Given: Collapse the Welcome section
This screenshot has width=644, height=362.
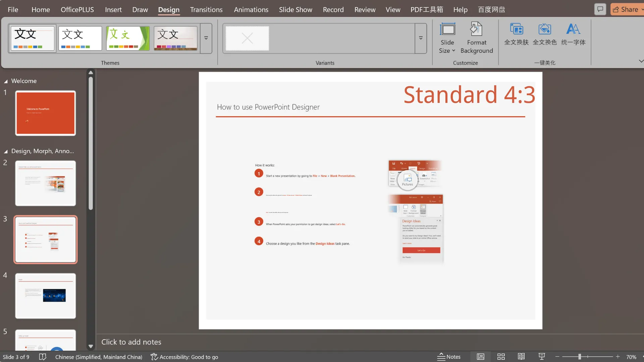Looking at the screenshot, I should click(6, 81).
